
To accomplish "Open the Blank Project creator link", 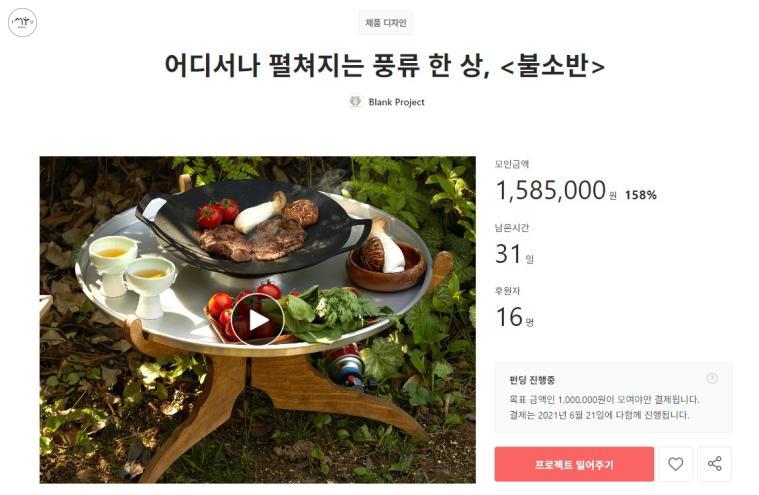I will tap(396, 102).
